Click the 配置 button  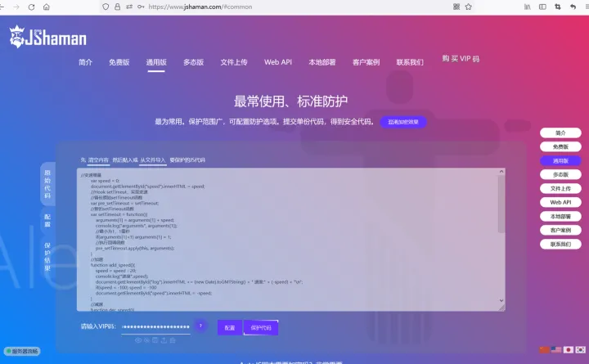[230, 327]
